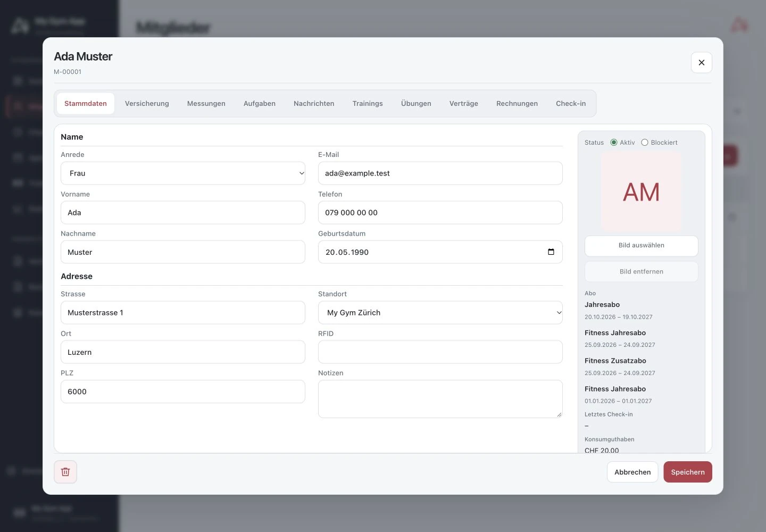Screen dimensions: 766x532
Task: View the Check-in tab
Action: pos(571,104)
